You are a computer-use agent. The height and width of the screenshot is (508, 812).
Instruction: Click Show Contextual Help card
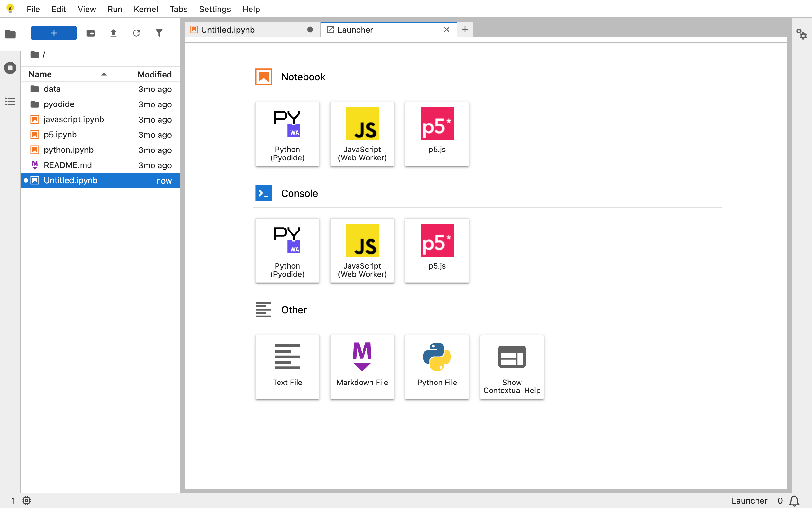pyautogui.click(x=512, y=367)
